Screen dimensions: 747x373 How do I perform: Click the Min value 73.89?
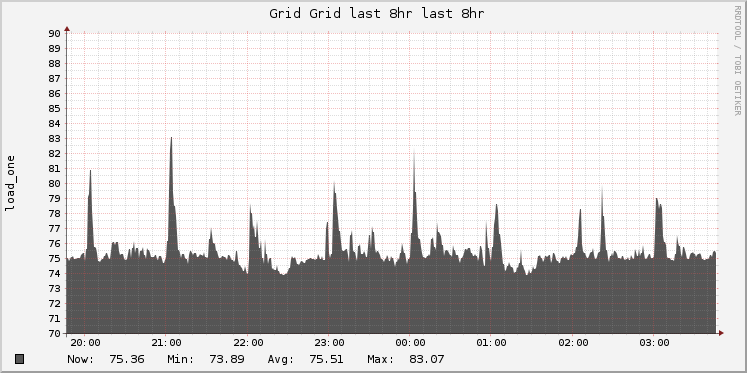point(227,359)
